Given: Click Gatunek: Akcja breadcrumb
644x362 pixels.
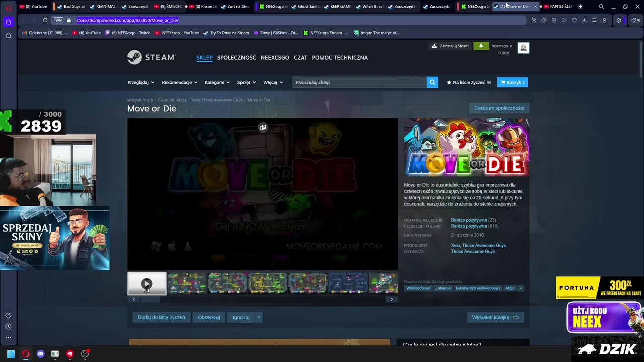Looking at the screenshot, I should (172, 100).
